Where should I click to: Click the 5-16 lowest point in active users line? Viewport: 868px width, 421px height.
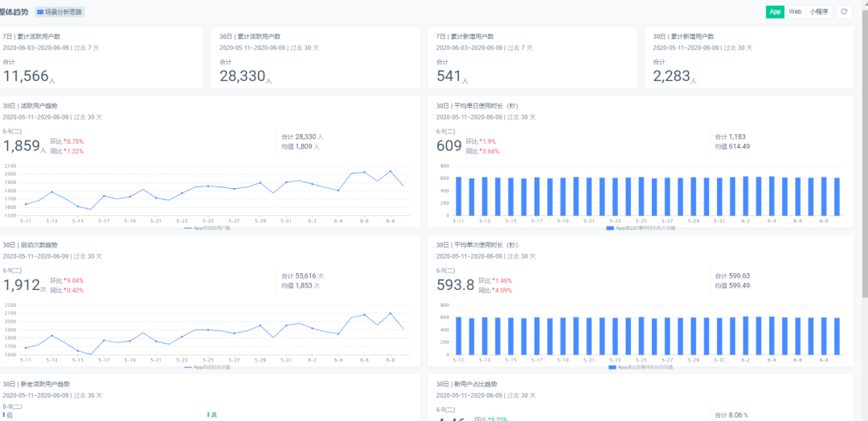click(91, 209)
